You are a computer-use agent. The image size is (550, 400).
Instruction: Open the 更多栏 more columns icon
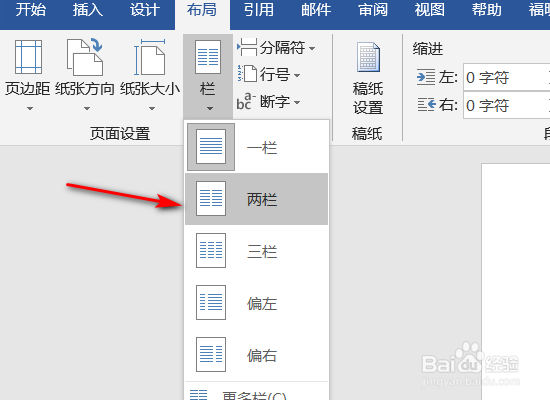[199, 395]
